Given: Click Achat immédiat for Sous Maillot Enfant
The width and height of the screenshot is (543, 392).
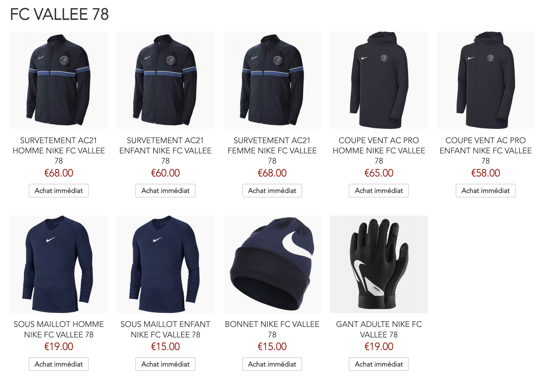Looking at the screenshot, I should point(165,364).
